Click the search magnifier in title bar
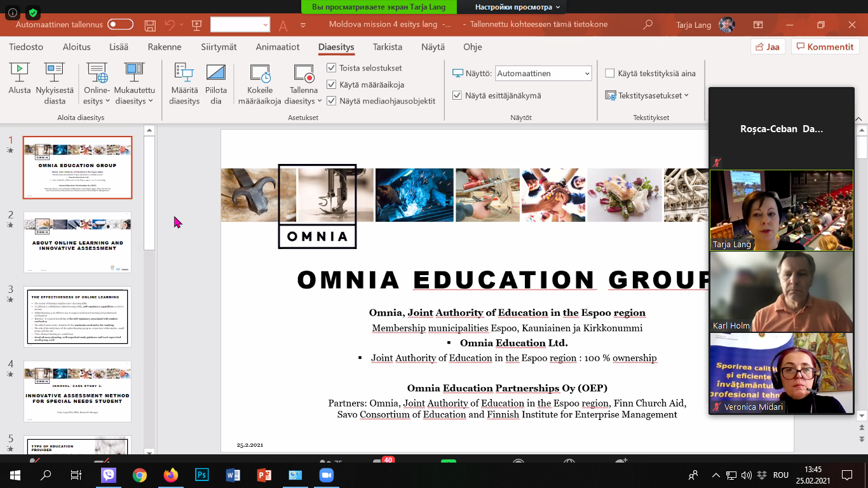 coord(648,25)
